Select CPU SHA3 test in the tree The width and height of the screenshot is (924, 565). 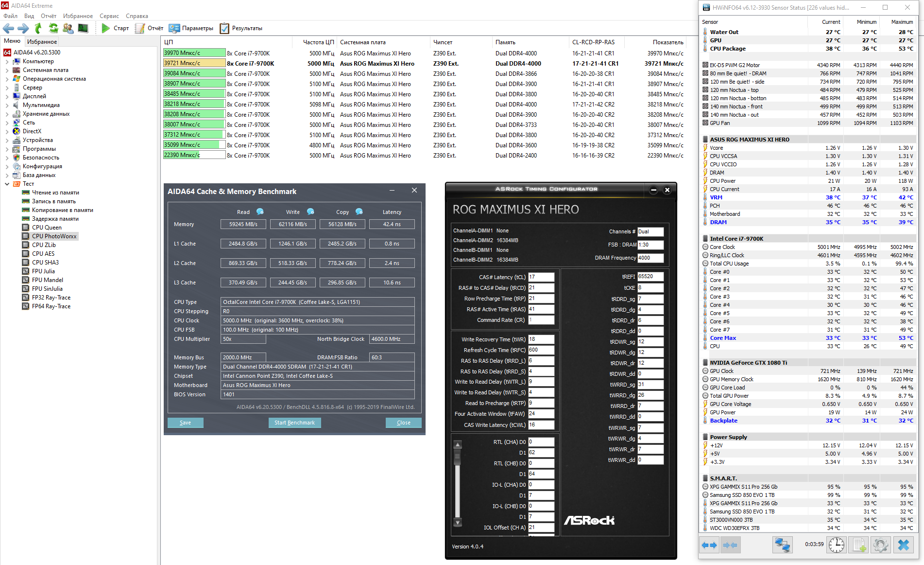click(x=45, y=263)
